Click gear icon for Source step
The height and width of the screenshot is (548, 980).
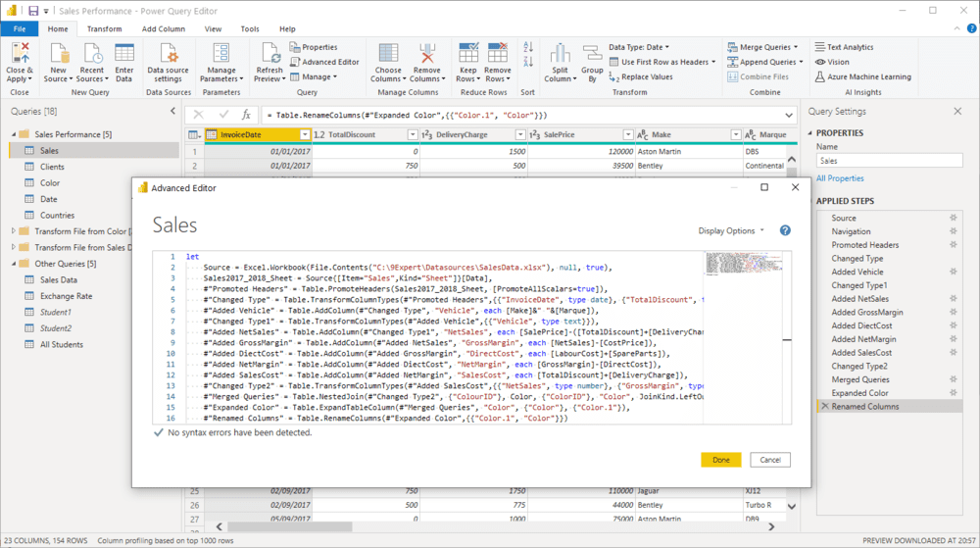pyautogui.click(x=954, y=218)
